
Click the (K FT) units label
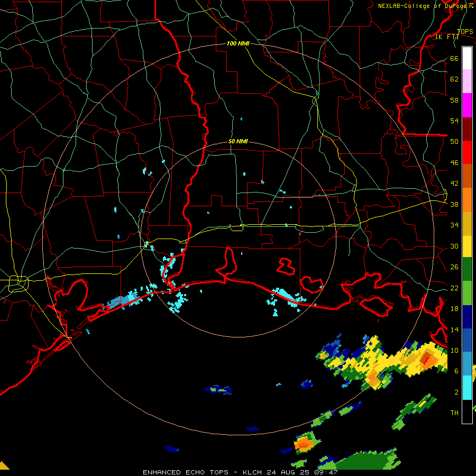pyautogui.click(x=447, y=37)
